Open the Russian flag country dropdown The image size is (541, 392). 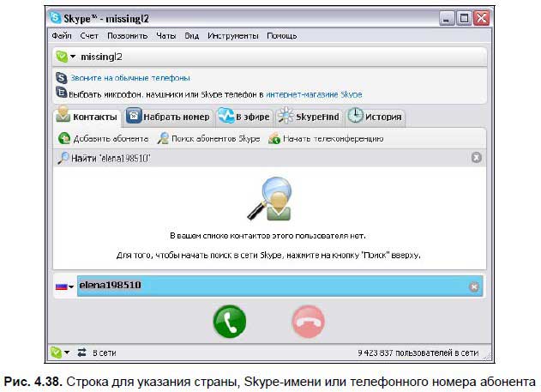[x=64, y=286]
